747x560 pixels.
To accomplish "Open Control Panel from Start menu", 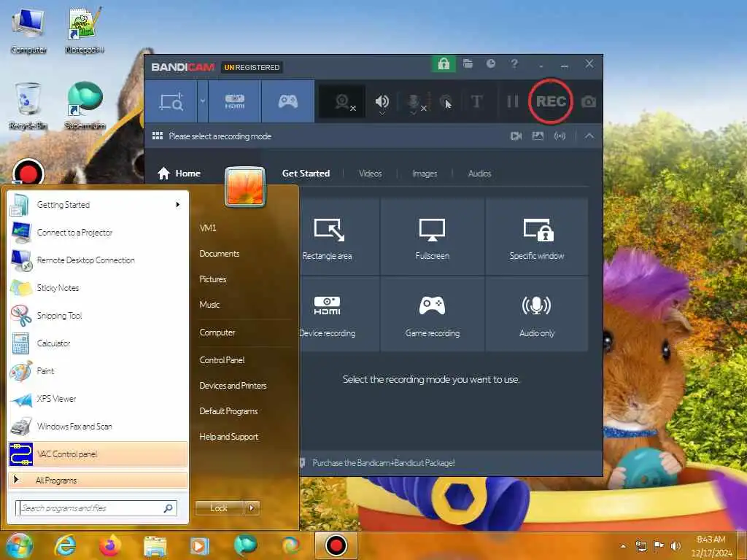I will point(222,360).
